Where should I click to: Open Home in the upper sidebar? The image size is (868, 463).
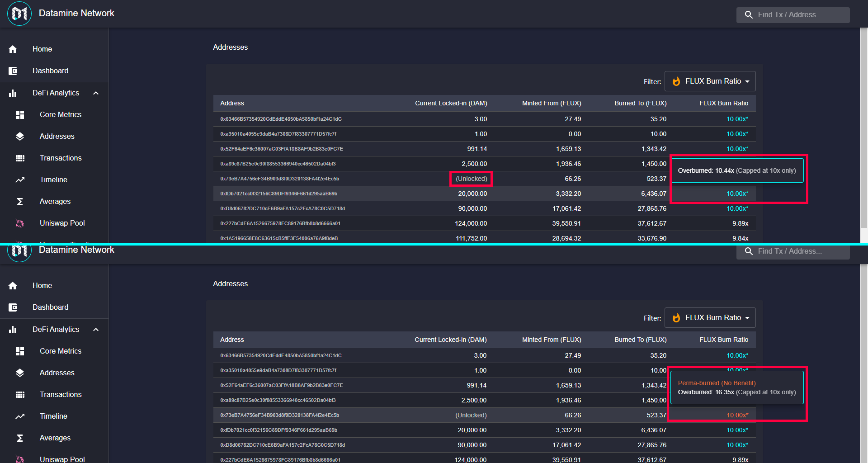pyautogui.click(x=54, y=49)
